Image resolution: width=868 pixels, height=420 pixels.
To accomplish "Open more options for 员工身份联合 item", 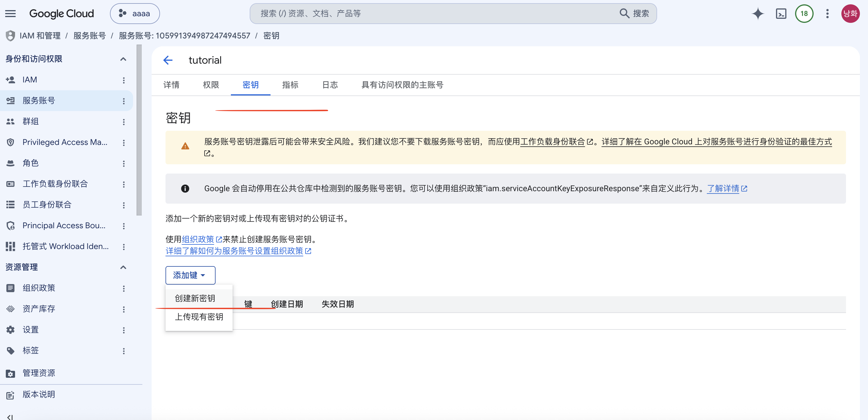I will click(x=124, y=205).
